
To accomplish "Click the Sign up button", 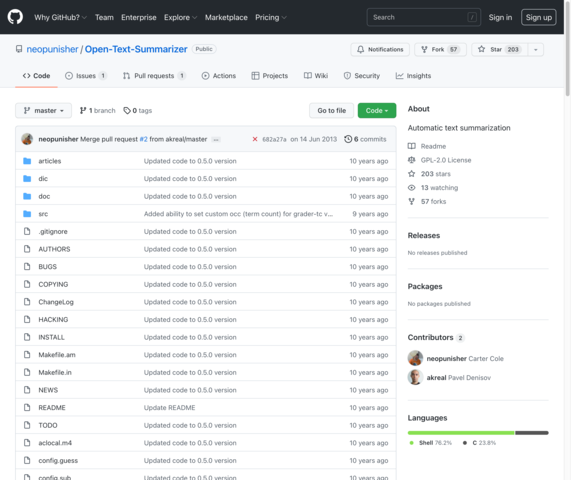I will (539, 17).
